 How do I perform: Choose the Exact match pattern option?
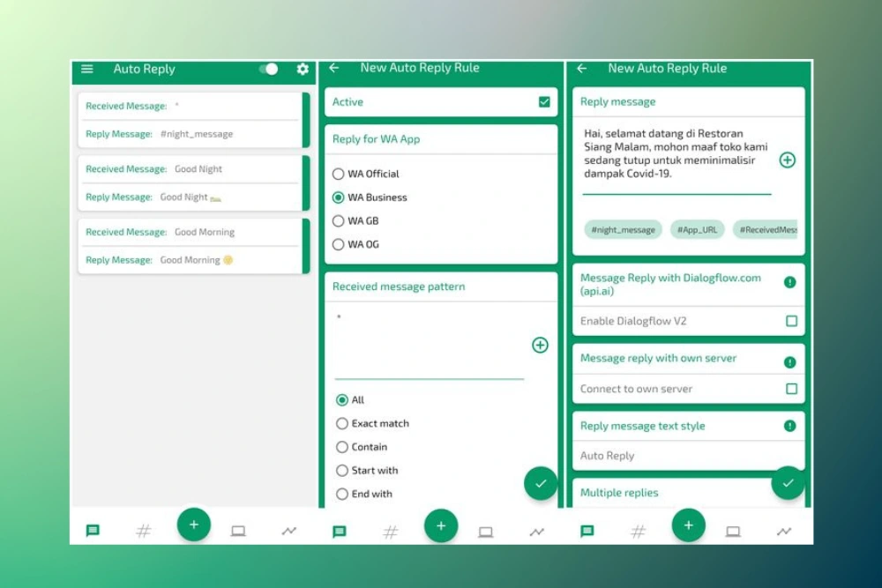342,423
